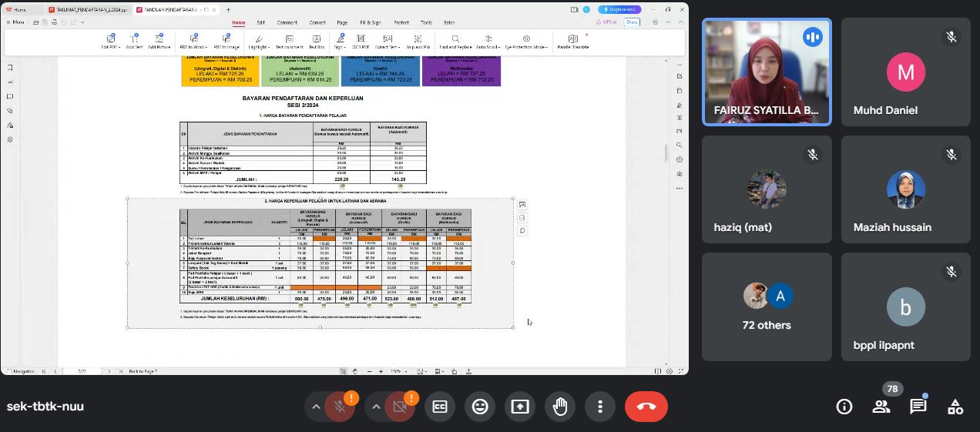Open the Batch ribbon tab
Image resolution: width=980 pixels, height=432 pixels.
(449, 22)
